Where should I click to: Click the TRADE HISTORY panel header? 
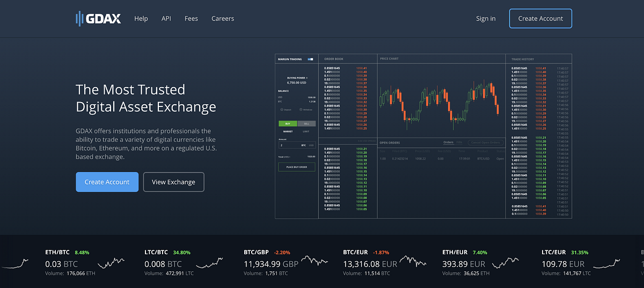click(x=523, y=59)
